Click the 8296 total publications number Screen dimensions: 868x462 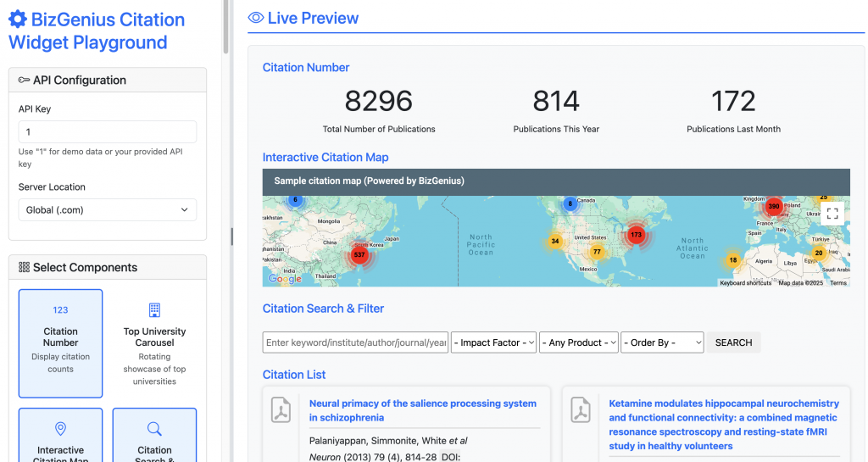click(x=379, y=101)
